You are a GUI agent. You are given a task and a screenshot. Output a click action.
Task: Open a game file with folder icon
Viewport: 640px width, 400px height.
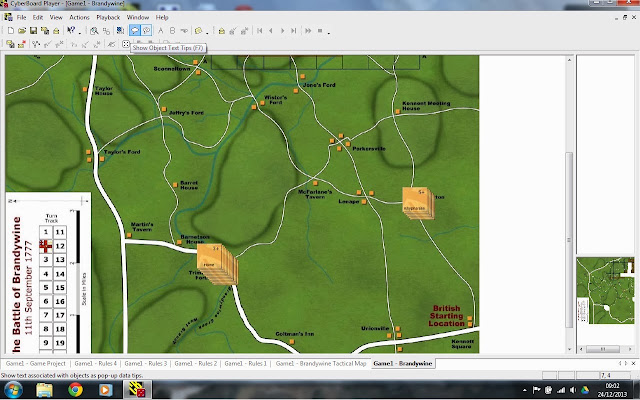tap(22, 31)
